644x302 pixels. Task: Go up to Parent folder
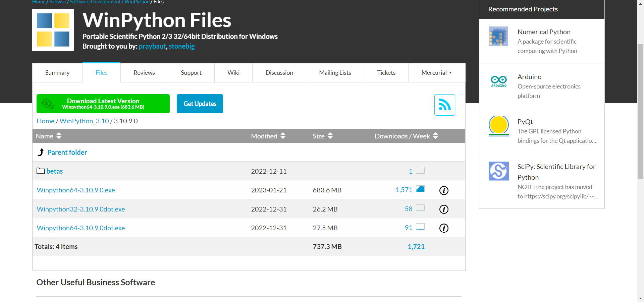point(67,153)
